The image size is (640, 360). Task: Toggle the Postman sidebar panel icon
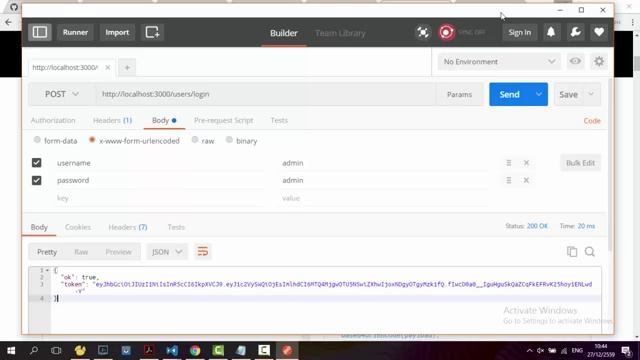40,32
